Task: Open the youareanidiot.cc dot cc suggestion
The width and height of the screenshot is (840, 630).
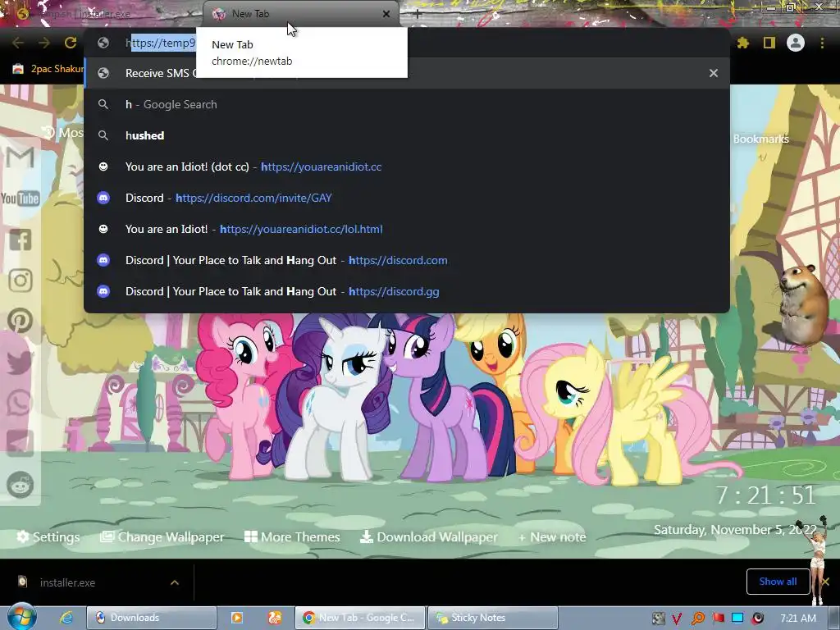Action: point(407,167)
